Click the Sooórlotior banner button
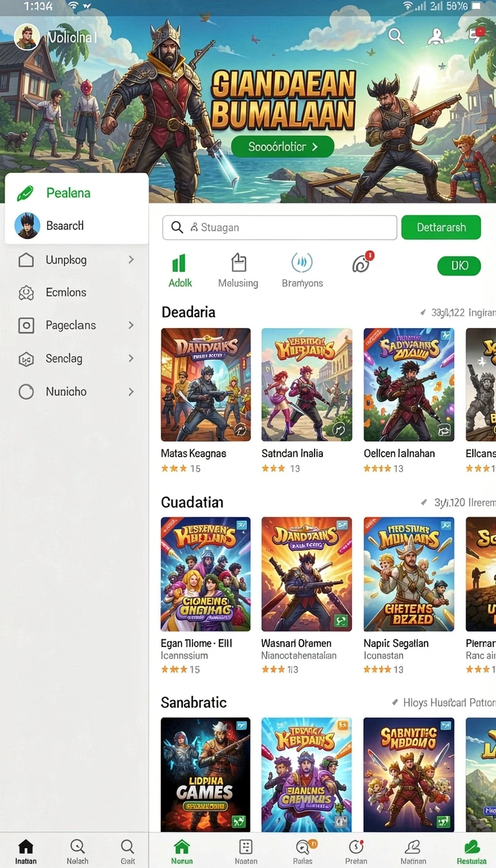This screenshot has height=868, width=496. (282, 147)
